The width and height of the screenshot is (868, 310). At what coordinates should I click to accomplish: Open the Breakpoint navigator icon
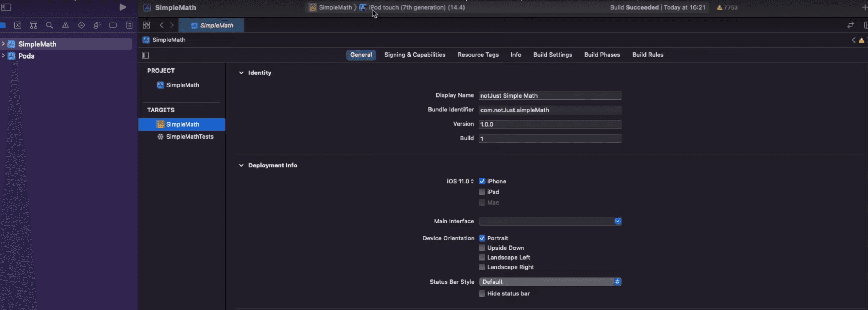pos(113,25)
